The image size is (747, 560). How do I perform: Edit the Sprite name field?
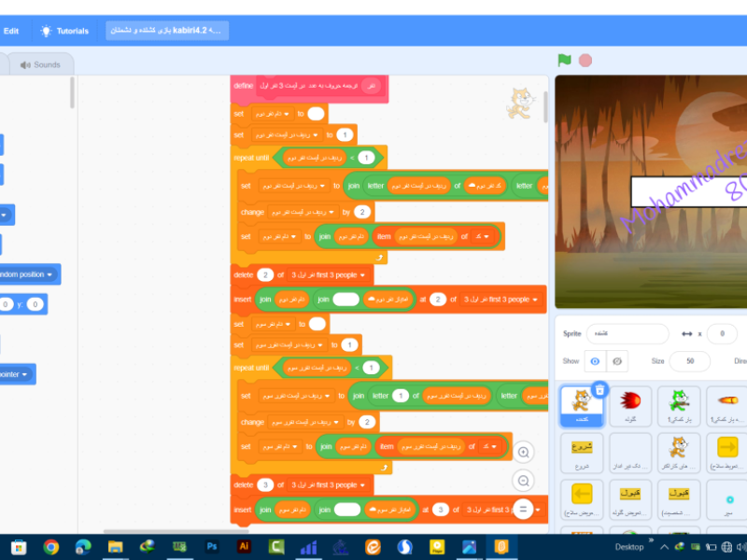(627, 334)
